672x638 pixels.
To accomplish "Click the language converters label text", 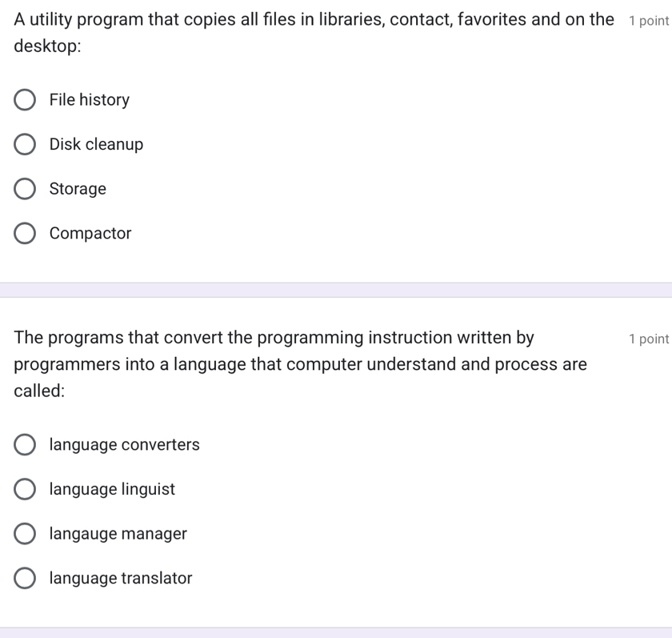I will (x=125, y=444).
